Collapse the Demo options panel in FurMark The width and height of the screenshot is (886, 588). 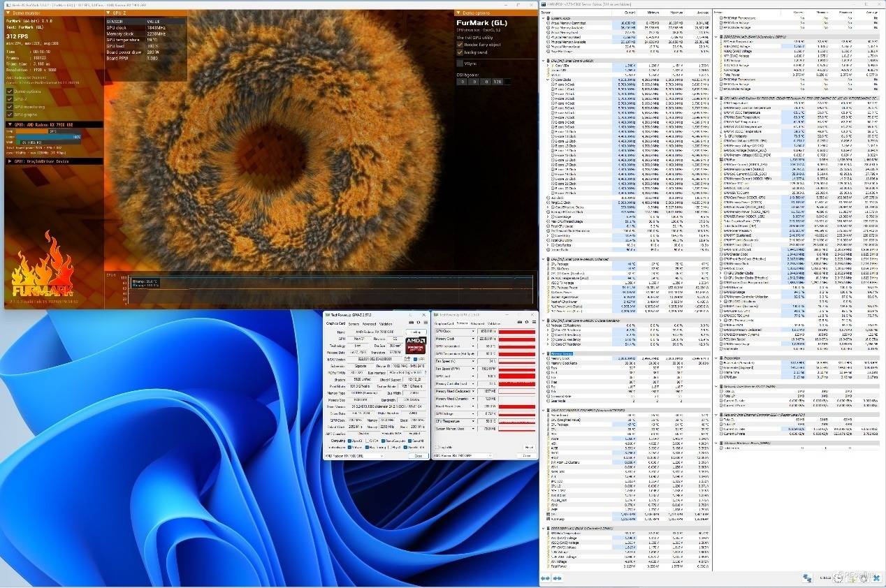point(458,13)
